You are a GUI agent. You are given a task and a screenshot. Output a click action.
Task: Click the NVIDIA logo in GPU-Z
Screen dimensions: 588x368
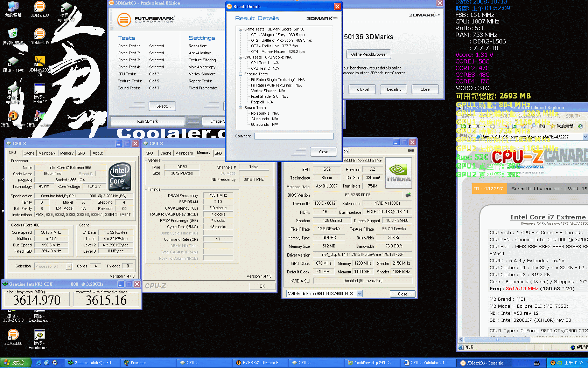tap(399, 173)
